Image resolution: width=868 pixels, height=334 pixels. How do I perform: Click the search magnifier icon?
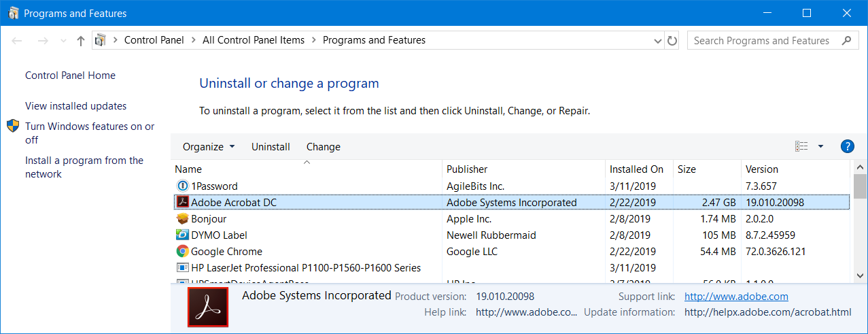[846, 41]
